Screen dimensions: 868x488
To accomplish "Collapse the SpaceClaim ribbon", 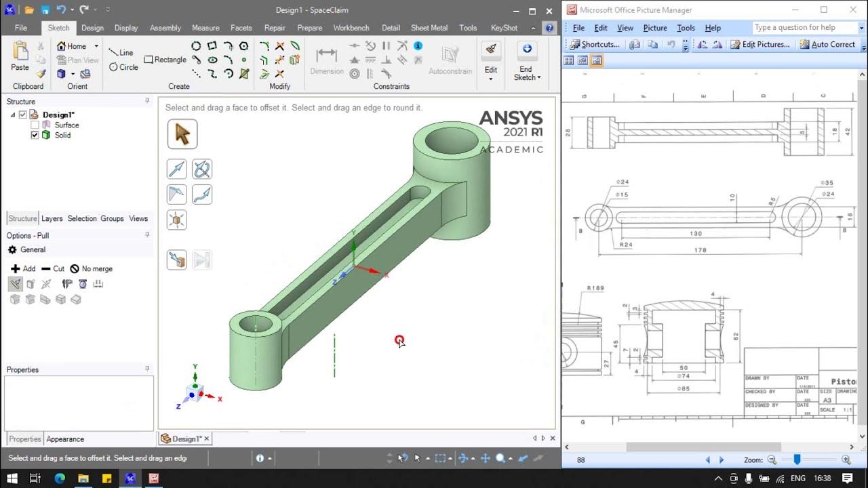I will click(533, 28).
